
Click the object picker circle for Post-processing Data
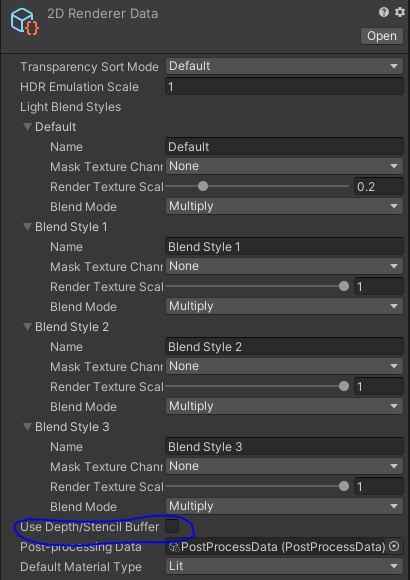(394, 546)
